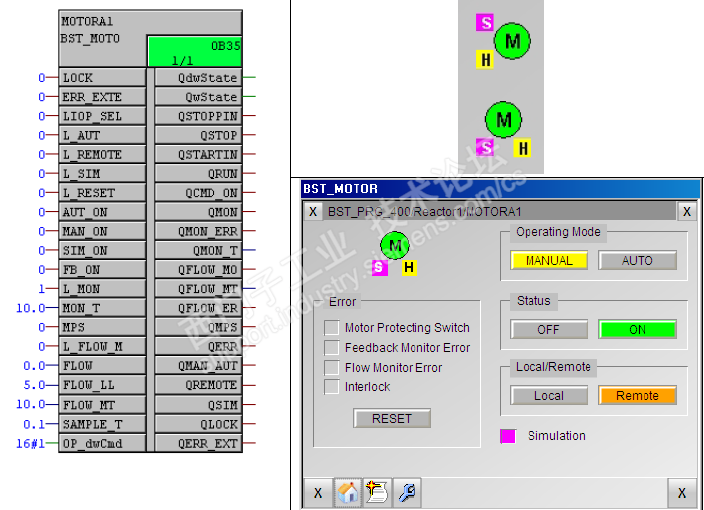Select the L_AUT input pin
This screenshot has width=704, height=510.
pos(102,135)
